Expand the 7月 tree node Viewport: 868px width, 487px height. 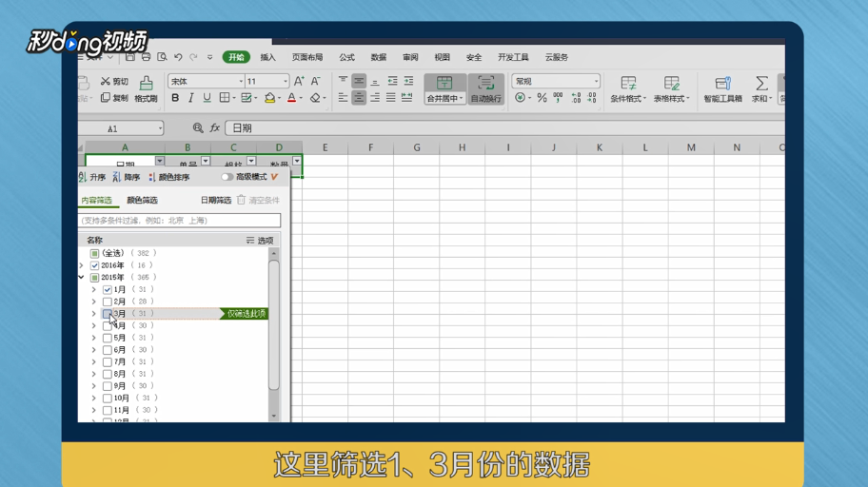pyautogui.click(x=93, y=362)
